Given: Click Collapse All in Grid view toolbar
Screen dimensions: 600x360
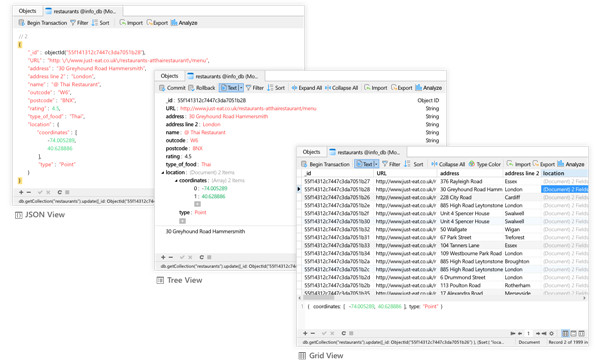Looking at the screenshot, I should [x=448, y=164].
